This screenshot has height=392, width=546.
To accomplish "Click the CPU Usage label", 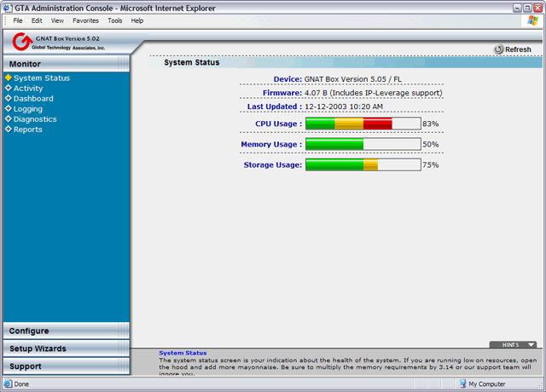I will coord(279,124).
